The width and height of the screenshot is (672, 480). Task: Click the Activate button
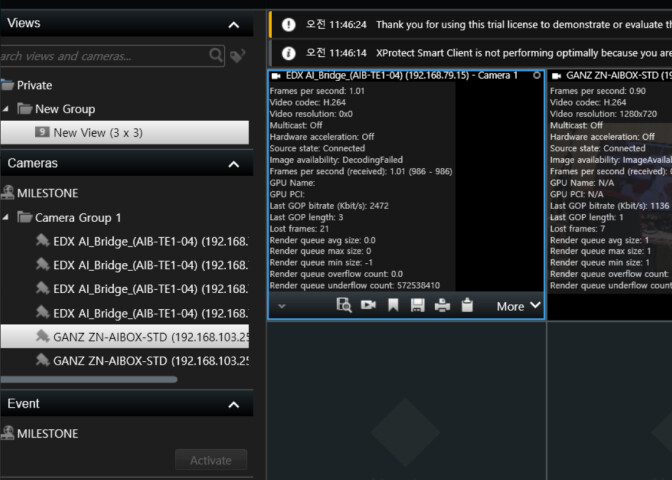[x=210, y=460]
